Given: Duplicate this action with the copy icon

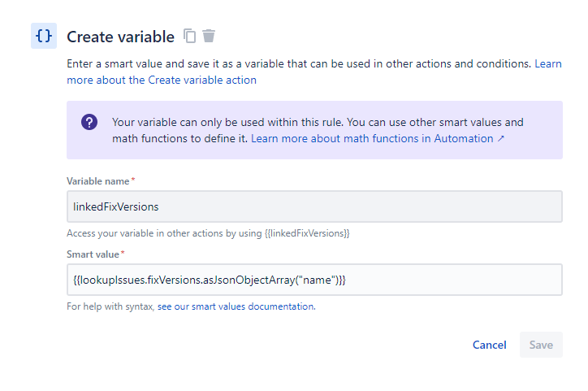Looking at the screenshot, I should click(190, 36).
